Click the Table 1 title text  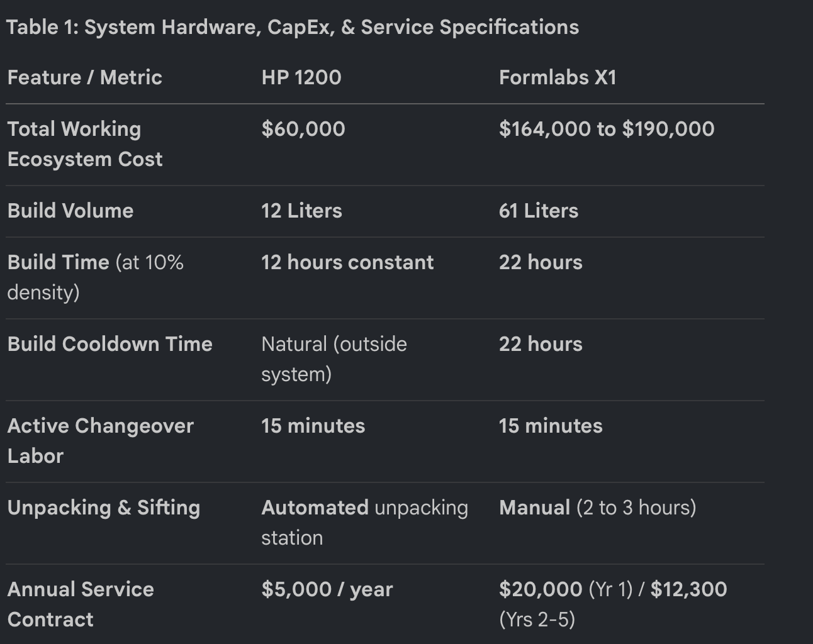(x=293, y=27)
